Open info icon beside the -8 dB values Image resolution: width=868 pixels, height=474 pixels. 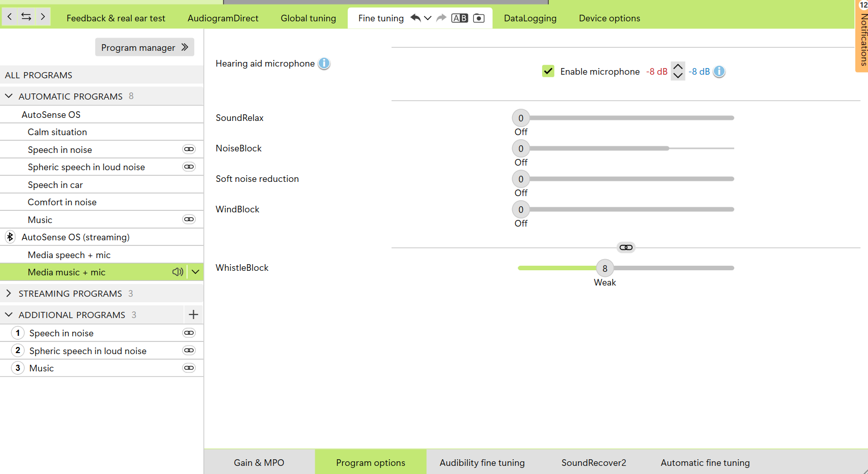tap(719, 72)
